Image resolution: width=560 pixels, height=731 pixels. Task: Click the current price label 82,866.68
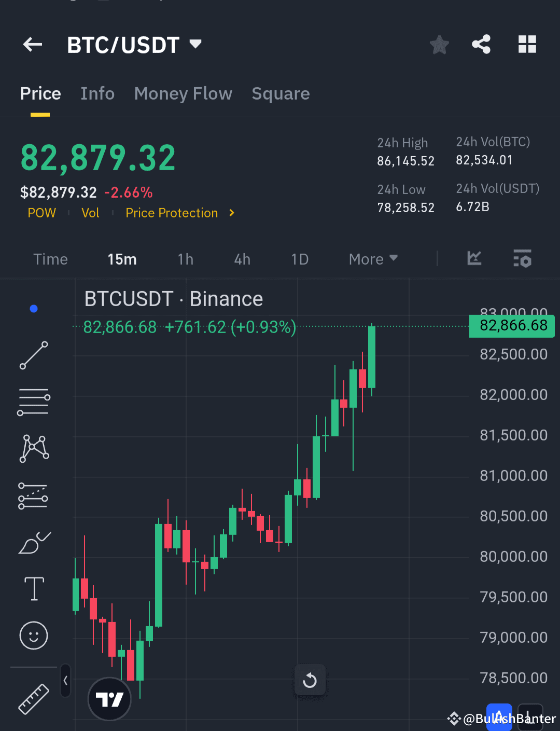pos(511,326)
